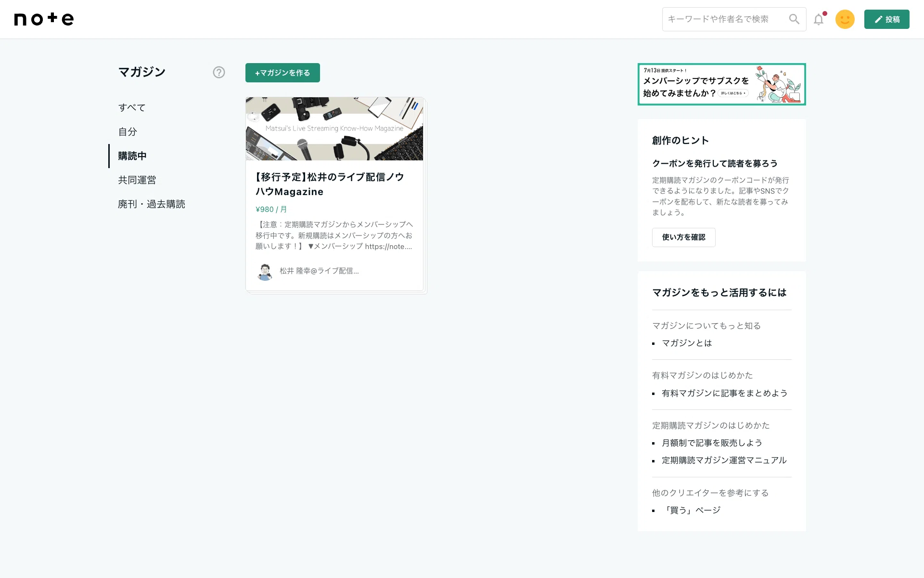Open the membership subscription banner
The height and width of the screenshot is (578, 924).
click(722, 84)
